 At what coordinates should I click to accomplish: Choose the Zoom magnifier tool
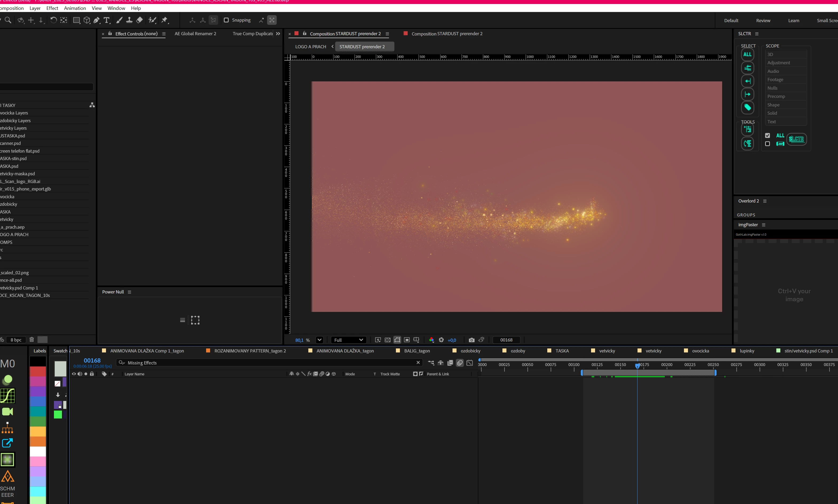coord(8,20)
